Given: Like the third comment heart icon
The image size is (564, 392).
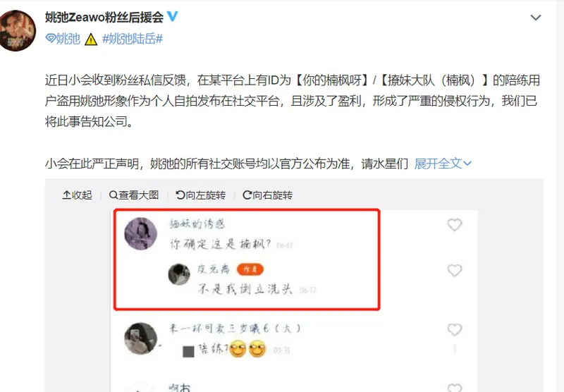Looking at the screenshot, I should tap(455, 329).
